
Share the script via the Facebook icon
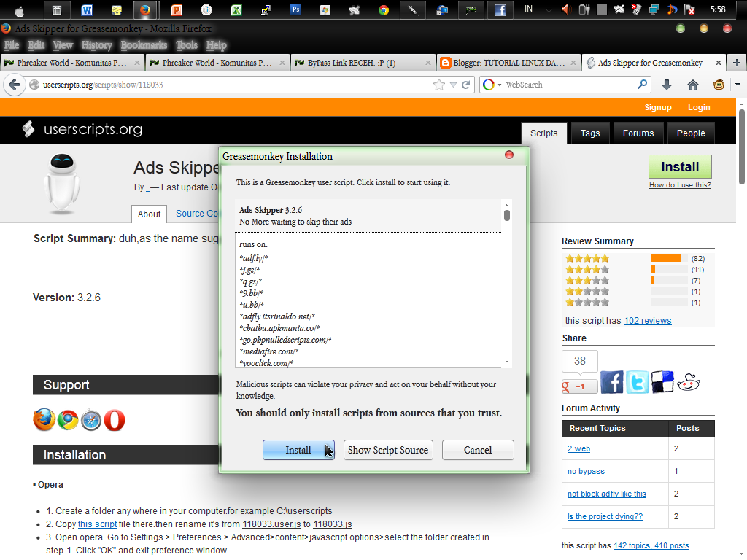611,381
